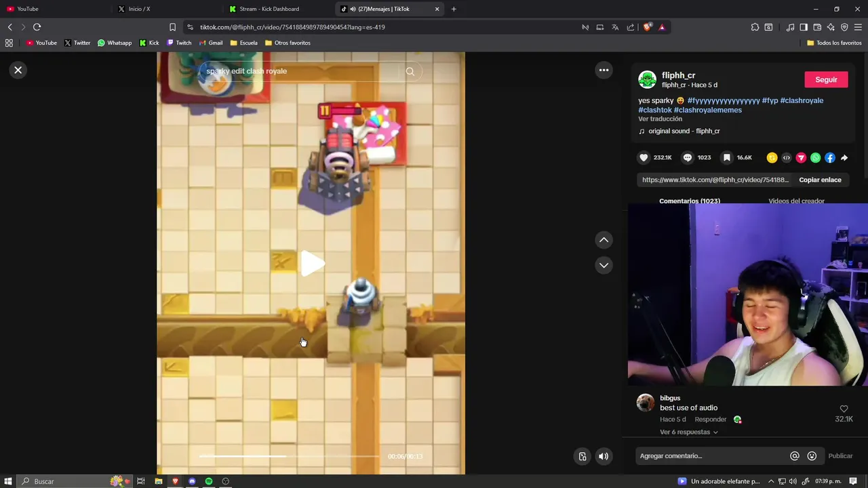This screenshot has width=868, height=488.
Task: Open the three-dot more options menu
Action: pos(604,70)
